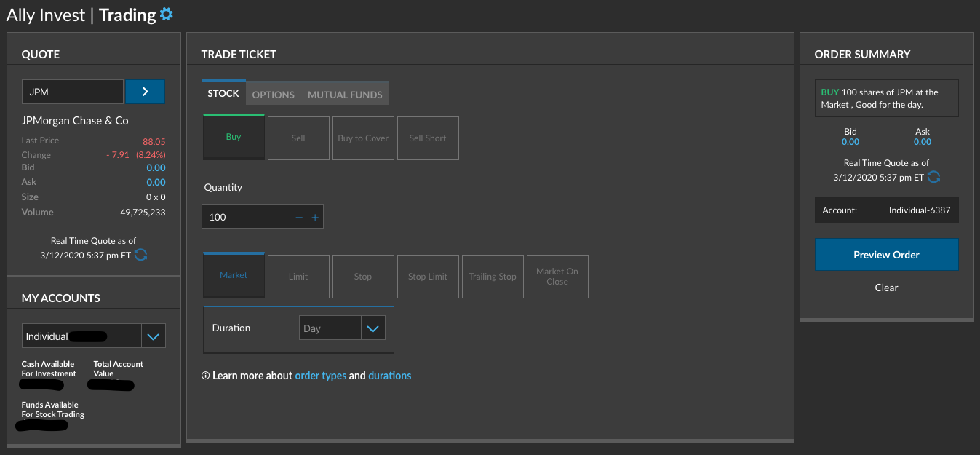Viewport: 980px width, 455px height.
Task: Expand the Individual account dropdown
Action: pyautogui.click(x=94, y=336)
